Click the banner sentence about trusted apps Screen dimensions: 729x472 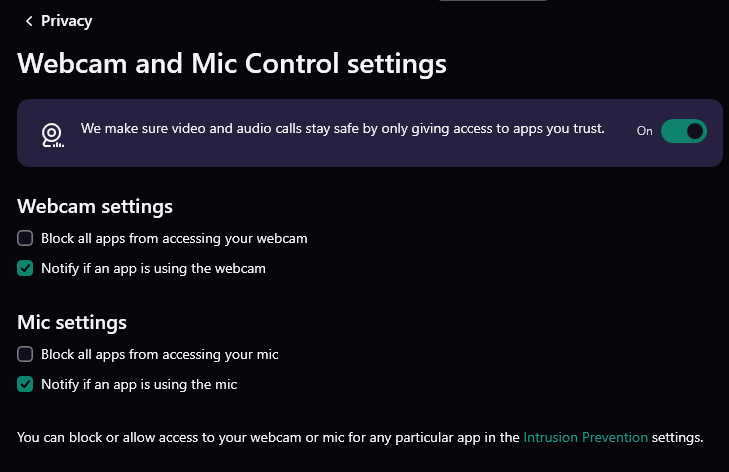(x=342, y=129)
